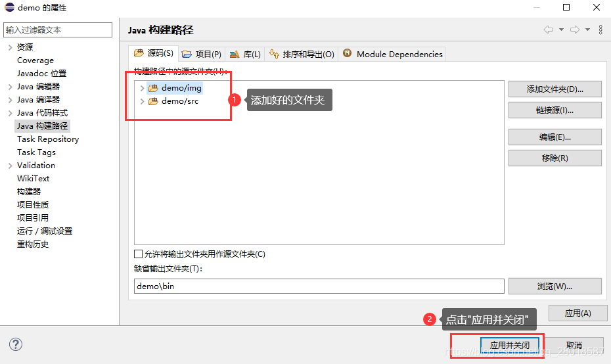The height and width of the screenshot is (364, 611).
Task: Select the Java 编辑器 label
Action: point(38,87)
